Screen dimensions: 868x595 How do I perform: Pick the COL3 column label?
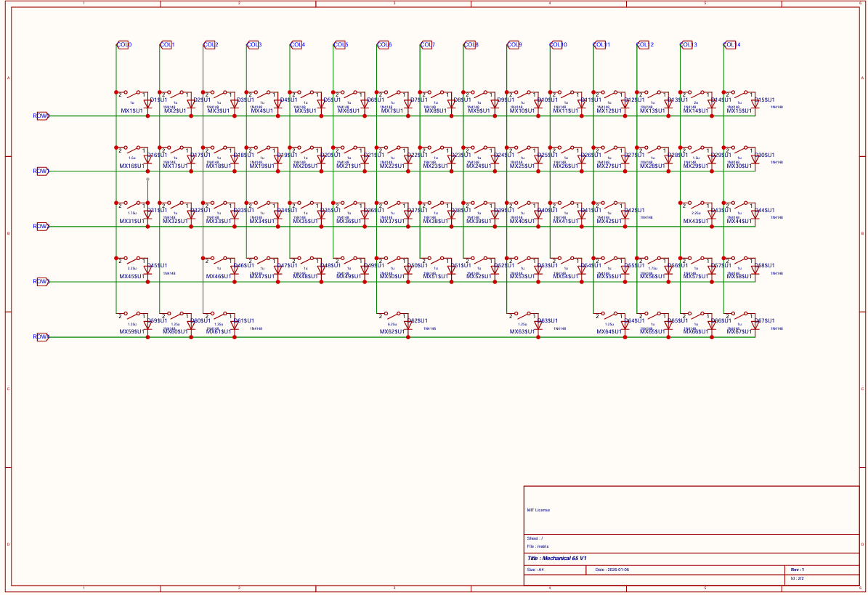click(253, 45)
